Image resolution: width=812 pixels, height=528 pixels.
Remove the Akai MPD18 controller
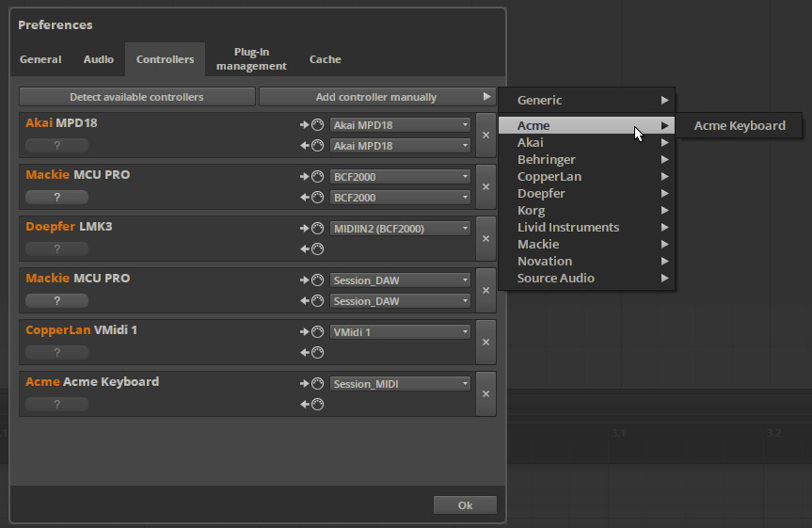tap(486, 135)
